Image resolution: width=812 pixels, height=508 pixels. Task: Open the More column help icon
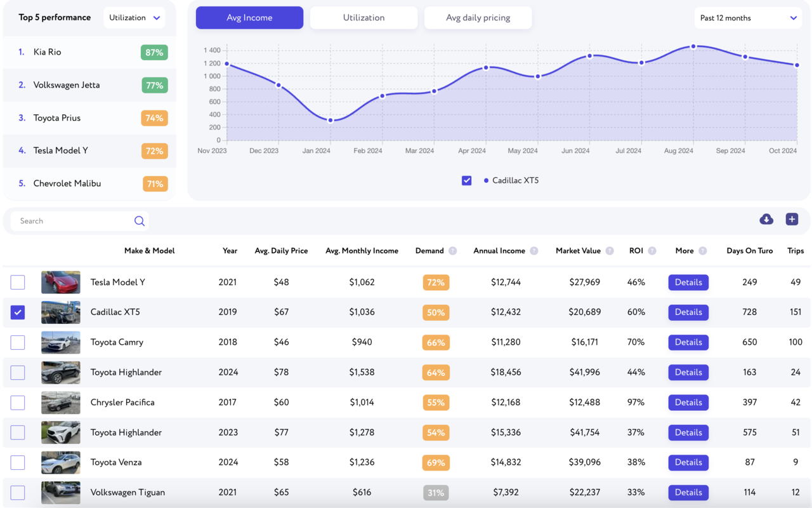703,251
